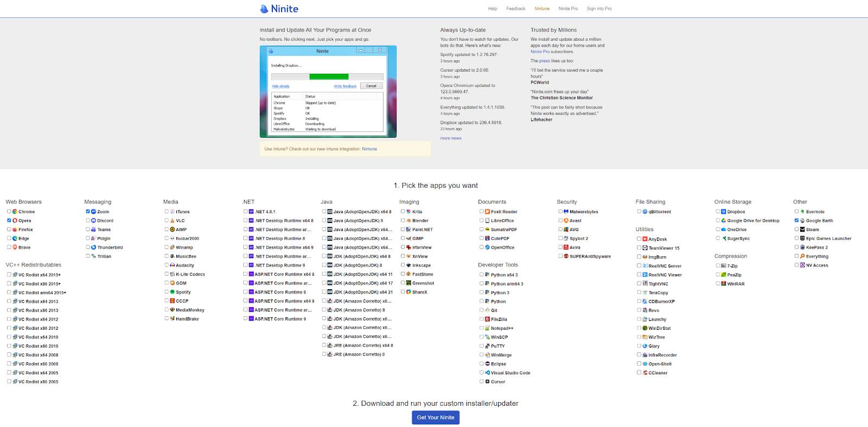
Task: Open the Ninite Pro navigation link
Action: point(568,9)
